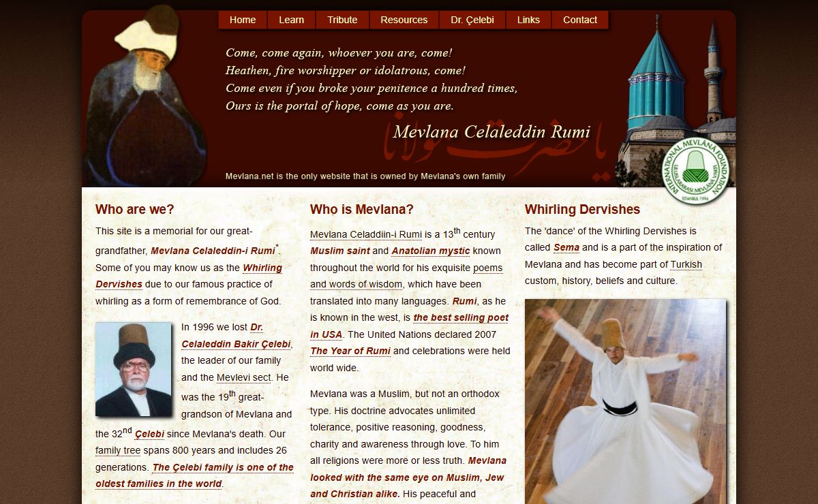Click the 'broke your penitence a hundred times' line
The width and height of the screenshot is (818, 504).
[372, 88]
